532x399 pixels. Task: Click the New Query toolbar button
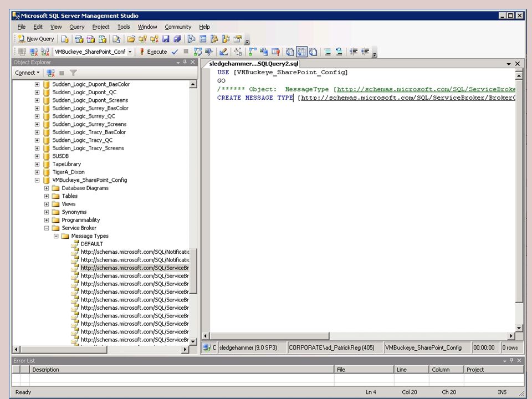(x=36, y=39)
